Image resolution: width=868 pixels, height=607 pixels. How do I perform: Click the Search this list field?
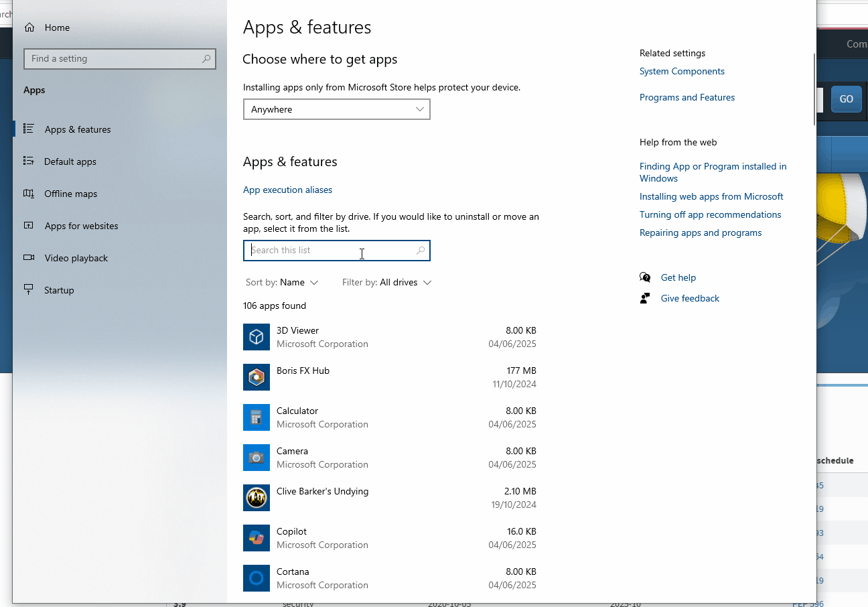[336, 251]
